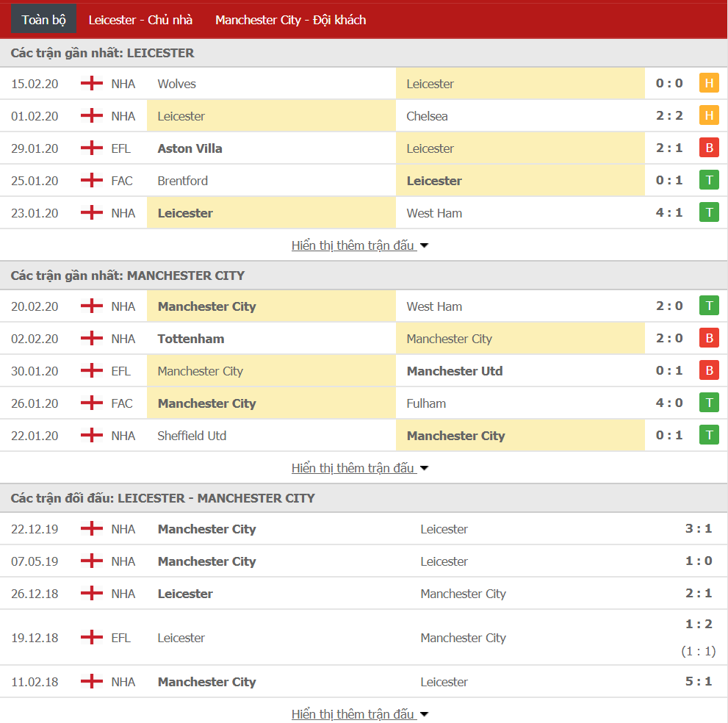Click the date 26.01.20
Image resolution: width=728 pixels, height=723 pixels.
click(35, 403)
